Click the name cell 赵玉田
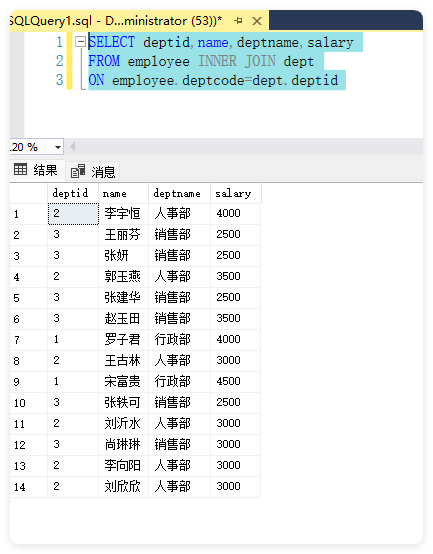 click(x=124, y=319)
